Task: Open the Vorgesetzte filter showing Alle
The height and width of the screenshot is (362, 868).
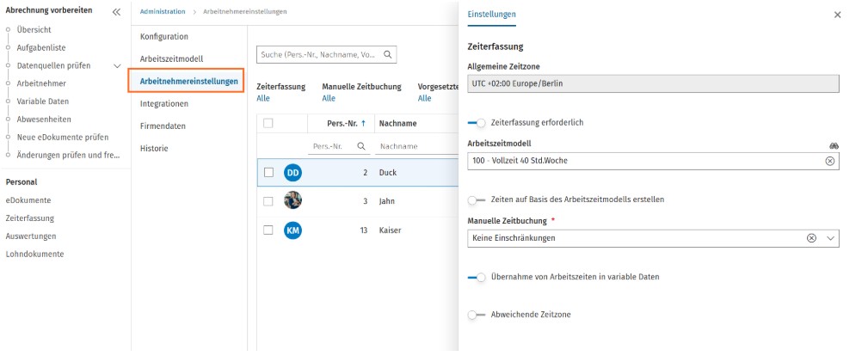Action: coord(425,99)
